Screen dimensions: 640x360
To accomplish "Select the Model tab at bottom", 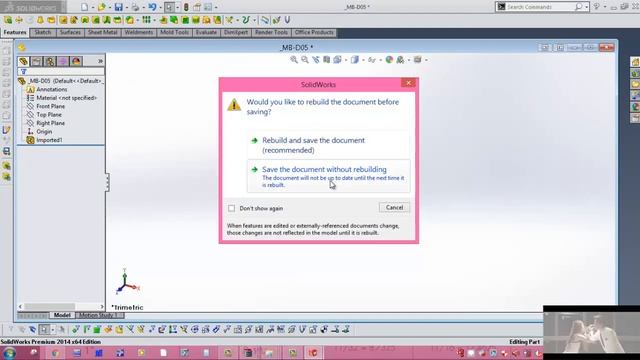I will click(62, 315).
